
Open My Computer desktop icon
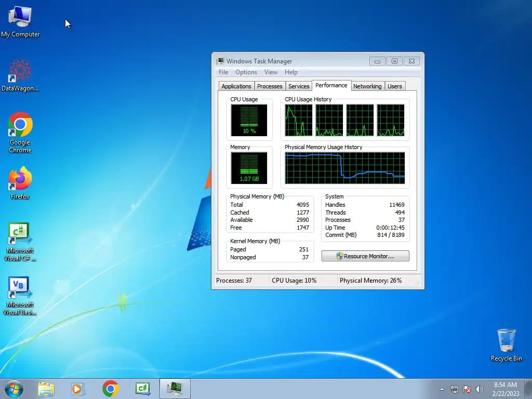(x=20, y=21)
